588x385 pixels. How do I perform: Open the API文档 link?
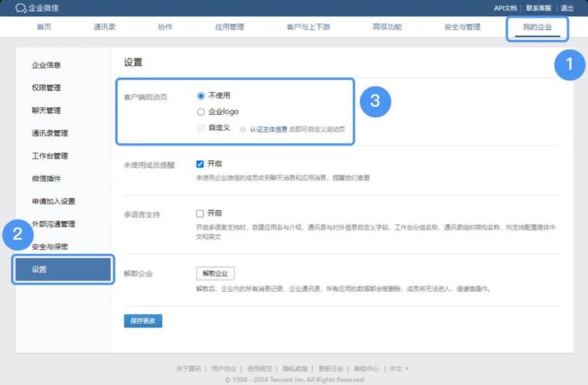[x=505, y=8]
